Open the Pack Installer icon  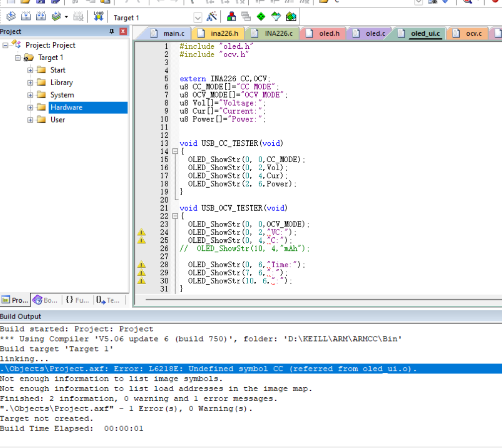[x=291, y=16]
